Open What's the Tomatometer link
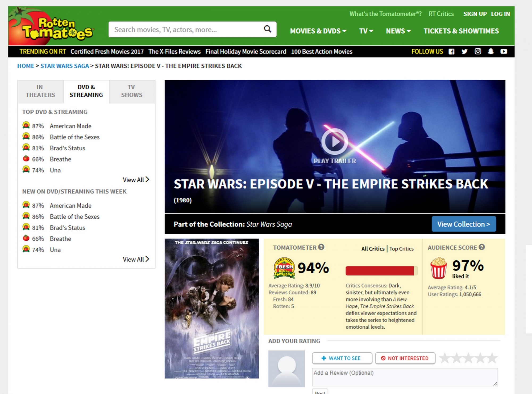532x394 pixels. (x=385, y=14)
